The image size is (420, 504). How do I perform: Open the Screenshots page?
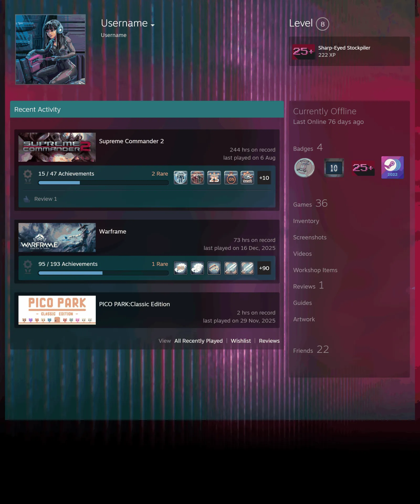(310, 237)
